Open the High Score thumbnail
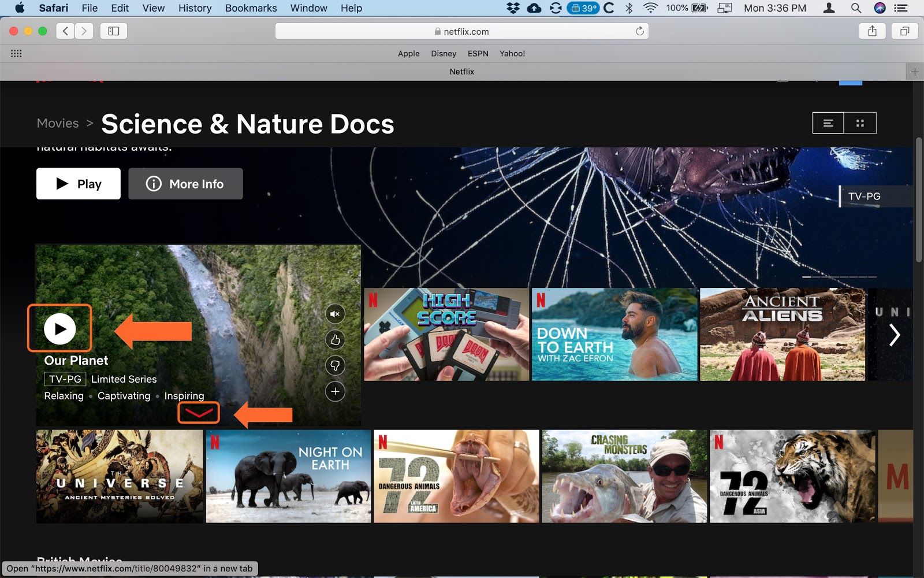 tap(446, 335)
